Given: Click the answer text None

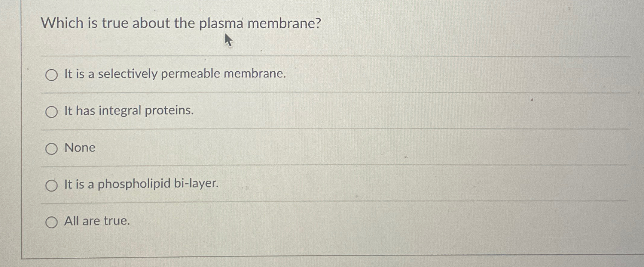Looking at the screenshot, I should [79, 147].
